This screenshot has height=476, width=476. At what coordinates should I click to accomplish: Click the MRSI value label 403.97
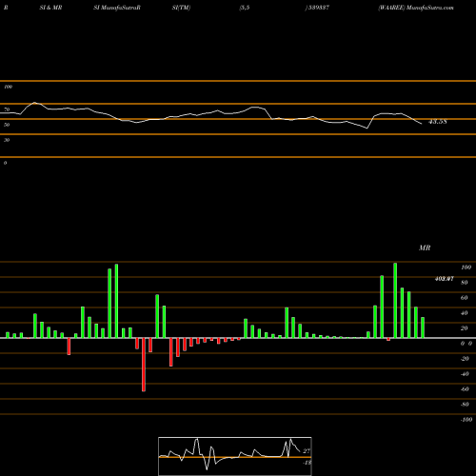pyautogui.click(x=444, y=279)
